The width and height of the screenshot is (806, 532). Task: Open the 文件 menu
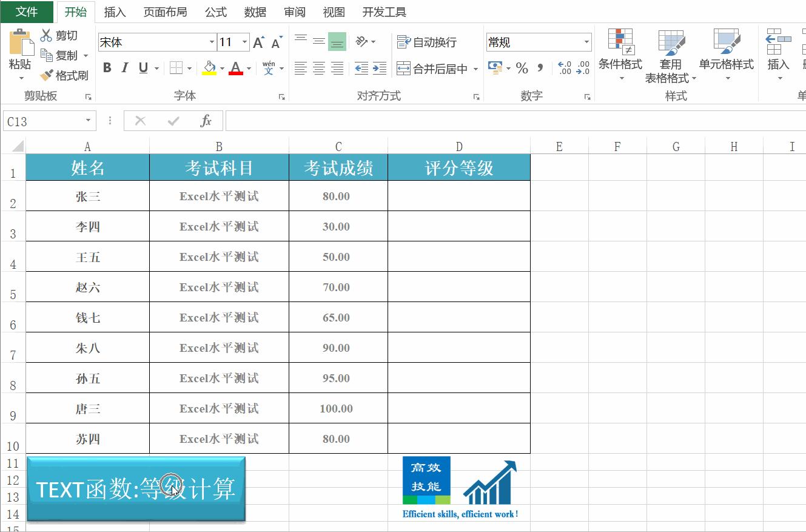click(27, 11)
